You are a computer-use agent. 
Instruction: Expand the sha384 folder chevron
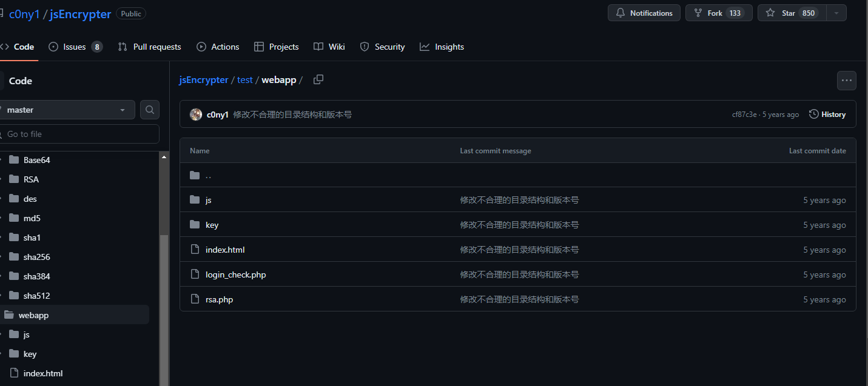pos(1,276)
